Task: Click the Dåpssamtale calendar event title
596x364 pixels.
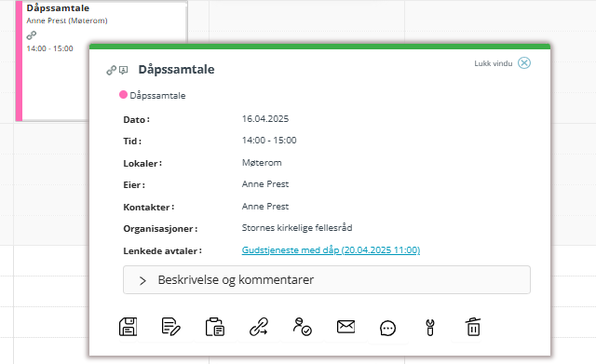Action: click(x=58, y=7)
